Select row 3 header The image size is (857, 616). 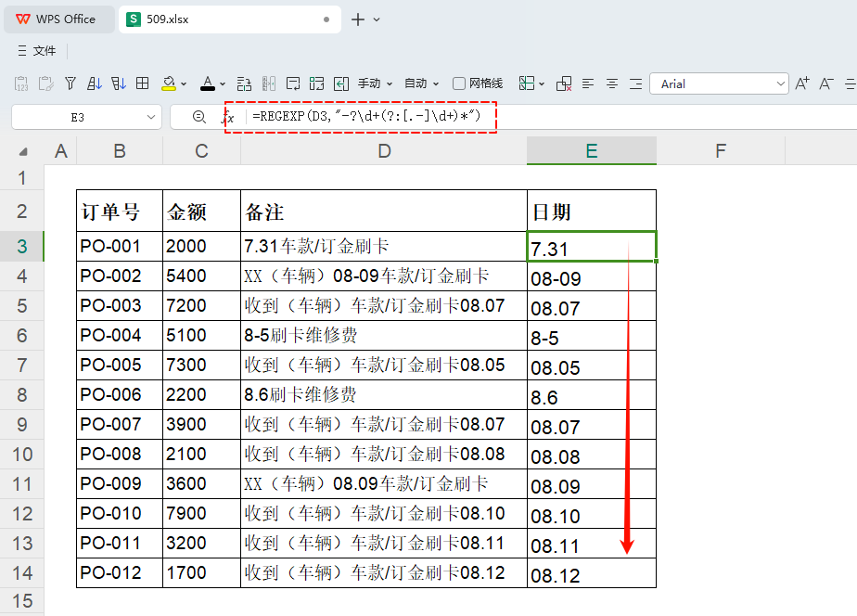[x=22, y=247]
